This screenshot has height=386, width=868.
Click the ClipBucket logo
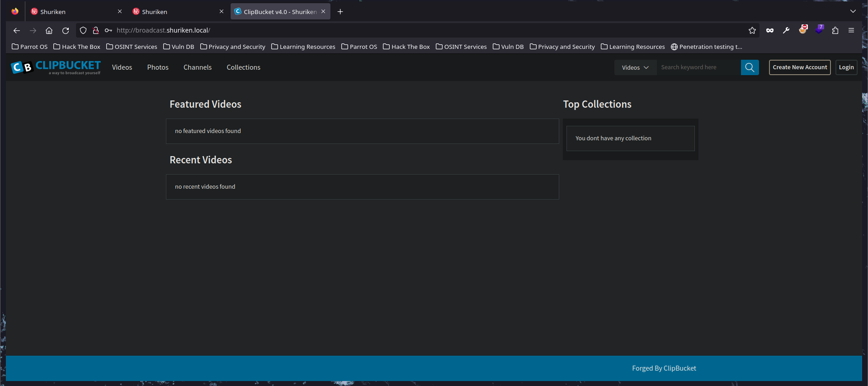coord(56,67)
